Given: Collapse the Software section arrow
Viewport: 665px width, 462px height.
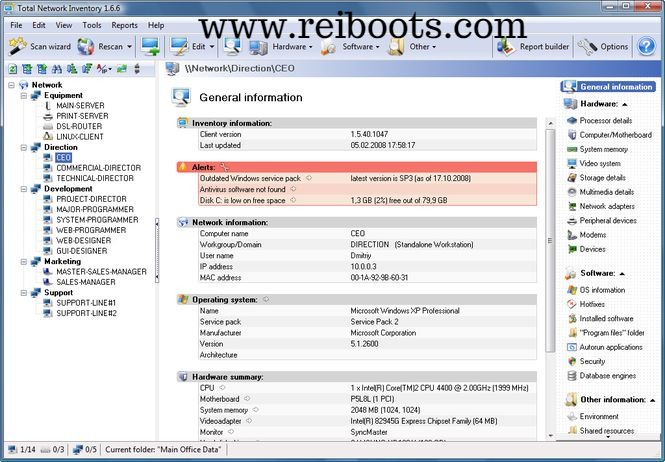Looking at the screenshot, I should pos(622,274).
